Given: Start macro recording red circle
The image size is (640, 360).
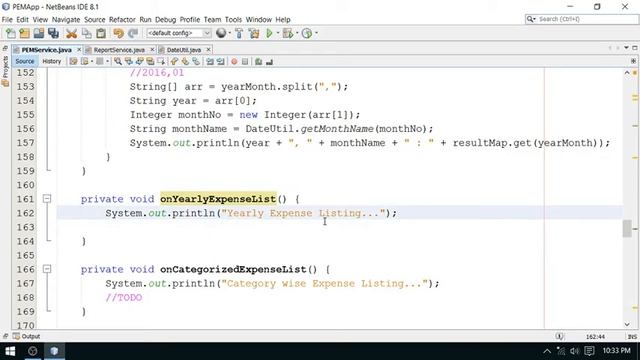Looking at the screenshot, I should coord(234,62).
